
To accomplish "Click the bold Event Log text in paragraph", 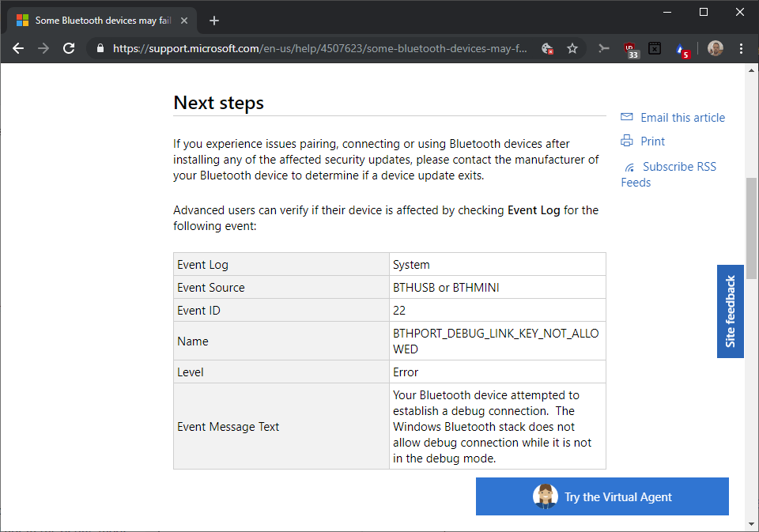I will pos(534,210).
